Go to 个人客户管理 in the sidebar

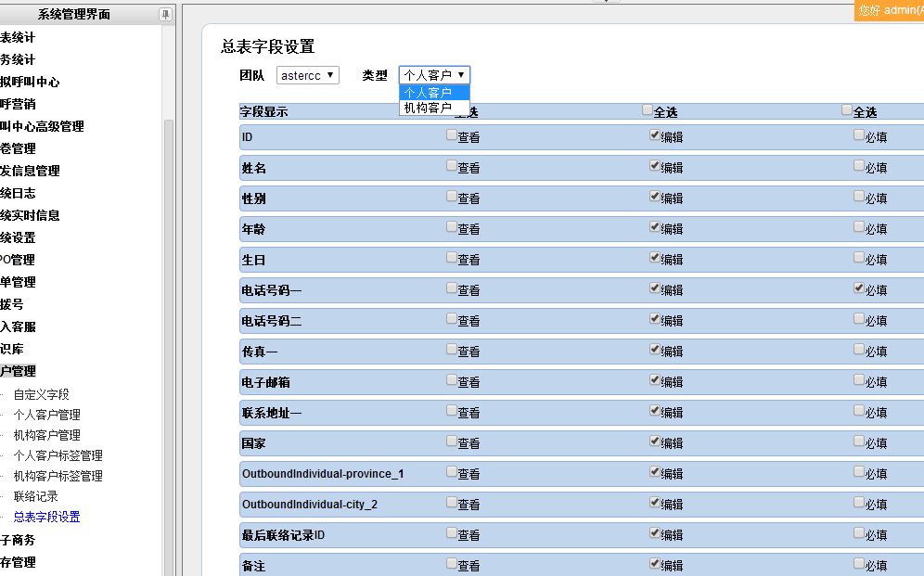coord(46,415)
